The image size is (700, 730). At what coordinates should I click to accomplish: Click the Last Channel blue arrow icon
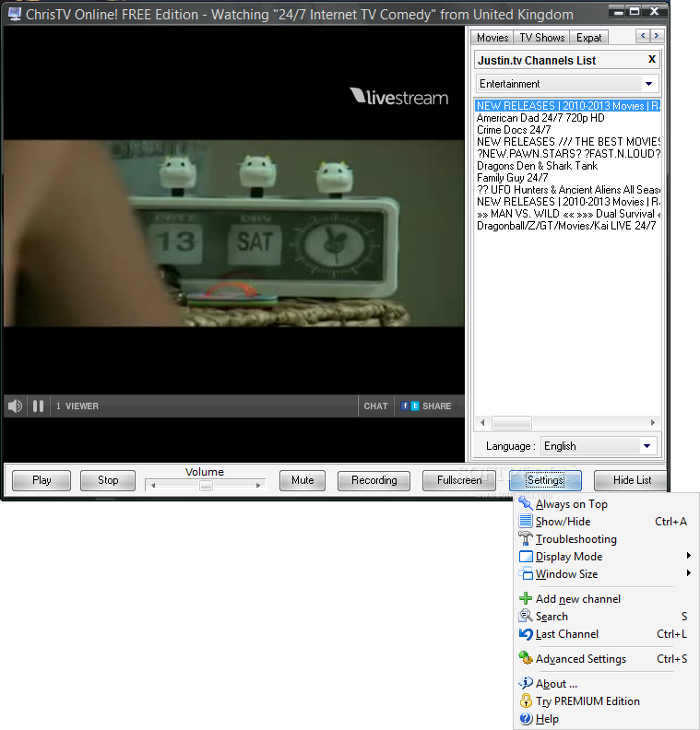tap(526, 633)
